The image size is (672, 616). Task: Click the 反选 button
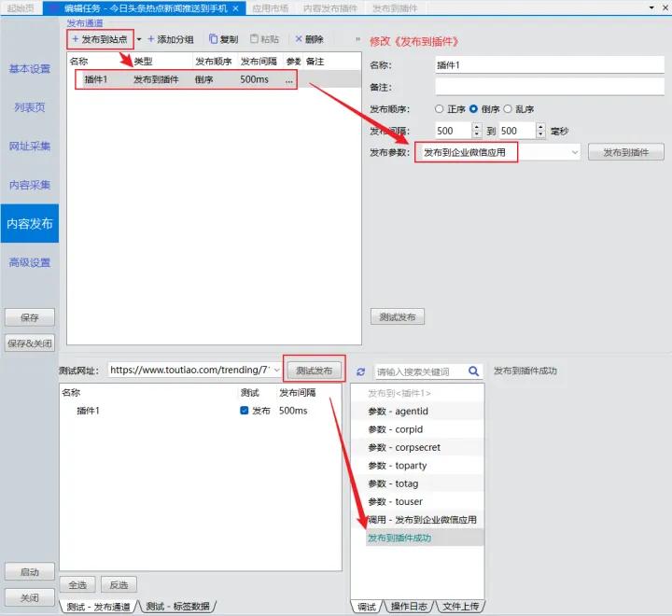[119, 584]
